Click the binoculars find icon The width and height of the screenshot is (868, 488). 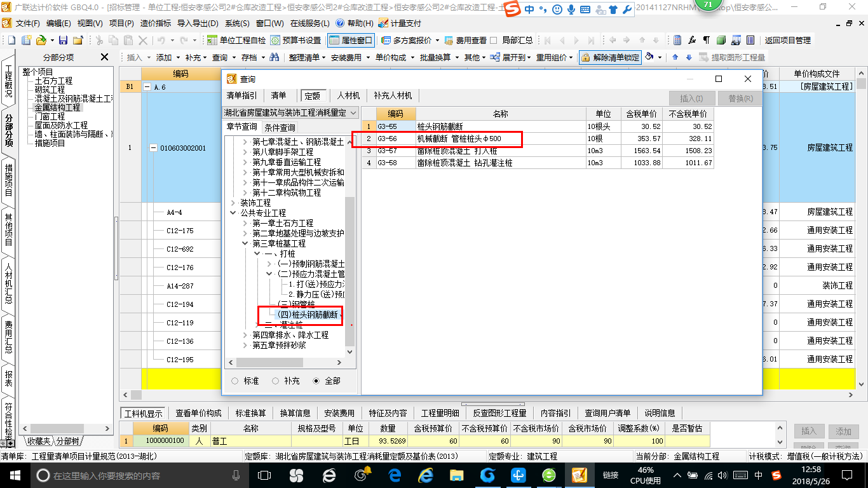tap(275, 57)
